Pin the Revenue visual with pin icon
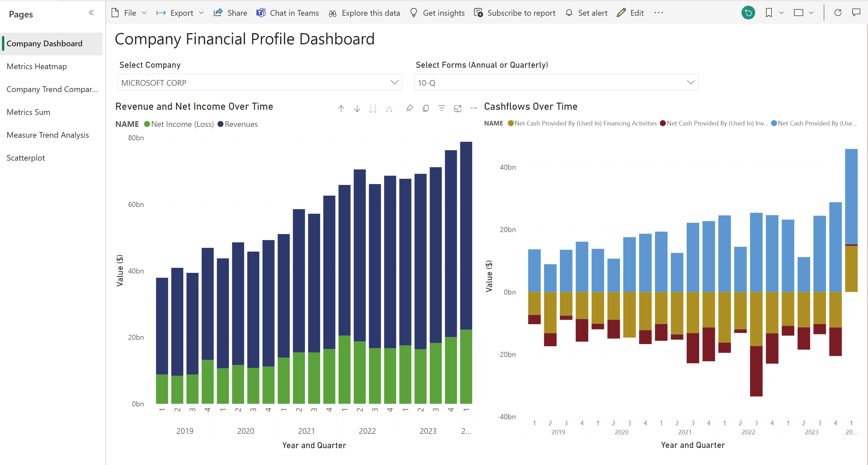 click(409, 108)
